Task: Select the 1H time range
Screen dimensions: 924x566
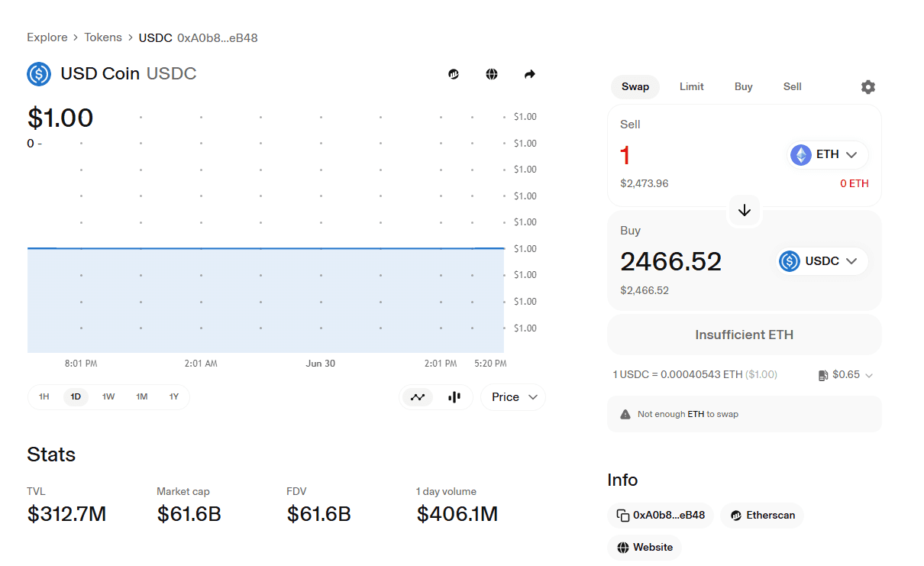Action: (44, 397)
